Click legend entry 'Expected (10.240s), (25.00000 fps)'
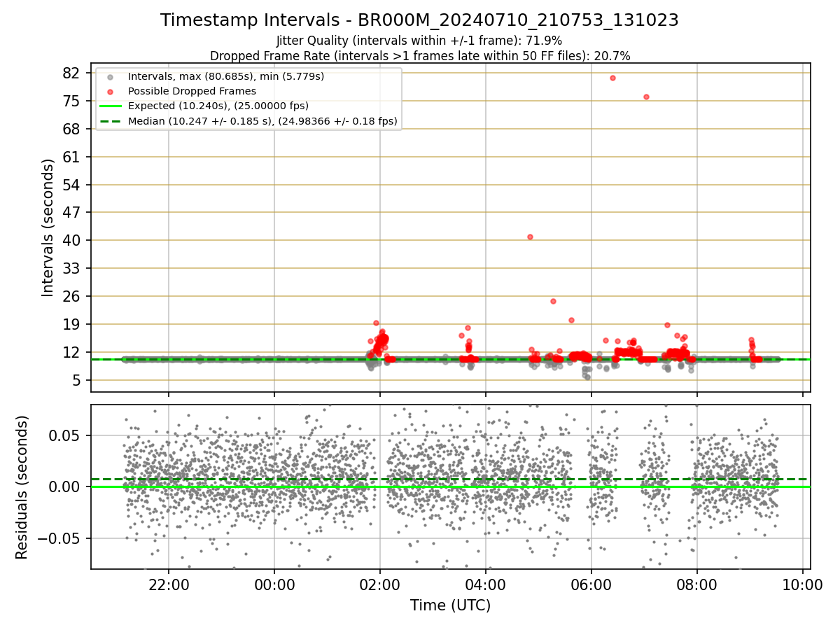The width and height of the screenshot is (840, 630). pyautogui.click(x=218, y=106)
